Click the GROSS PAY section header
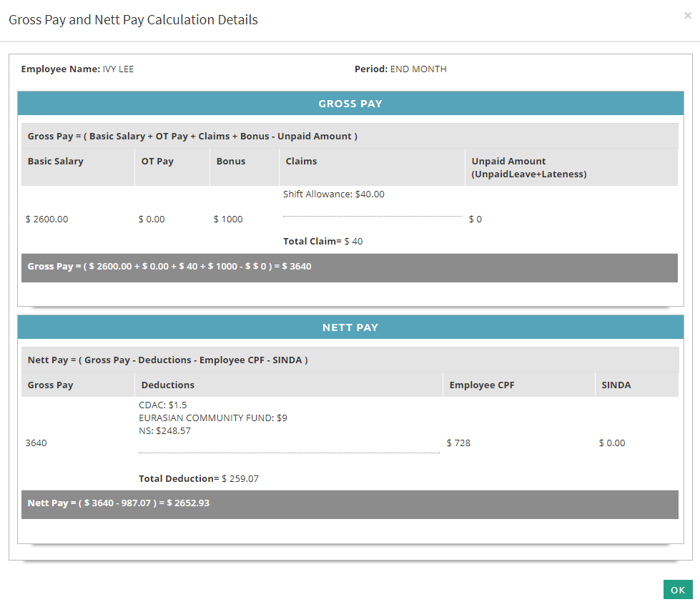 pyautogui.click(x=350, y=104)
